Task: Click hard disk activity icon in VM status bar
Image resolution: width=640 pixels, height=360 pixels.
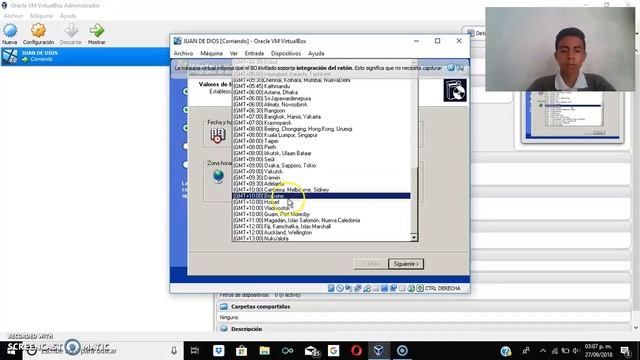Action: click(x=331, y=288)
